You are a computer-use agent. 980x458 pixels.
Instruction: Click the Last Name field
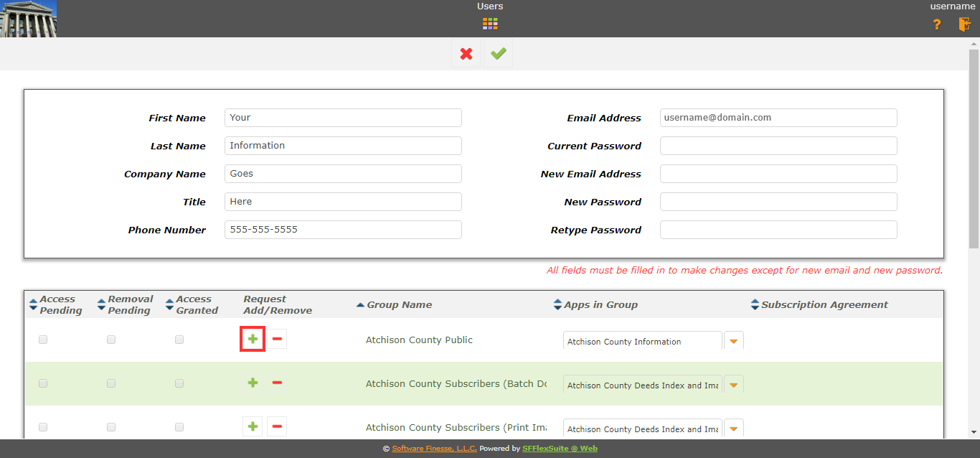343,146
